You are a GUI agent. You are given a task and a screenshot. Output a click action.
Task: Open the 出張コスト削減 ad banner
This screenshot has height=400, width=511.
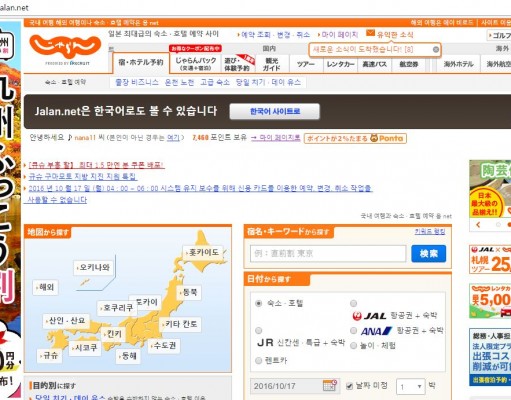pos(490,357)
